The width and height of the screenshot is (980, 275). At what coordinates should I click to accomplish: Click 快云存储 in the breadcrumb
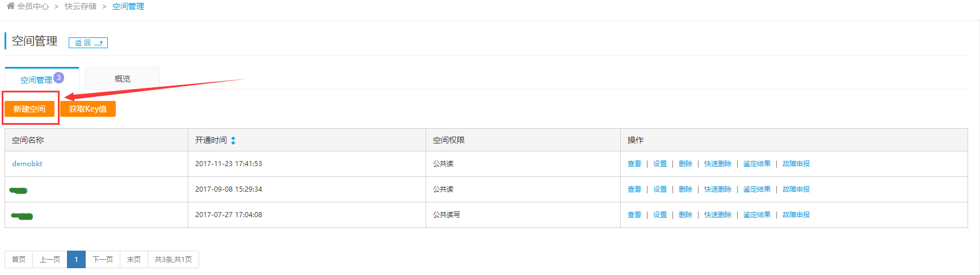[x=81, y=6]
